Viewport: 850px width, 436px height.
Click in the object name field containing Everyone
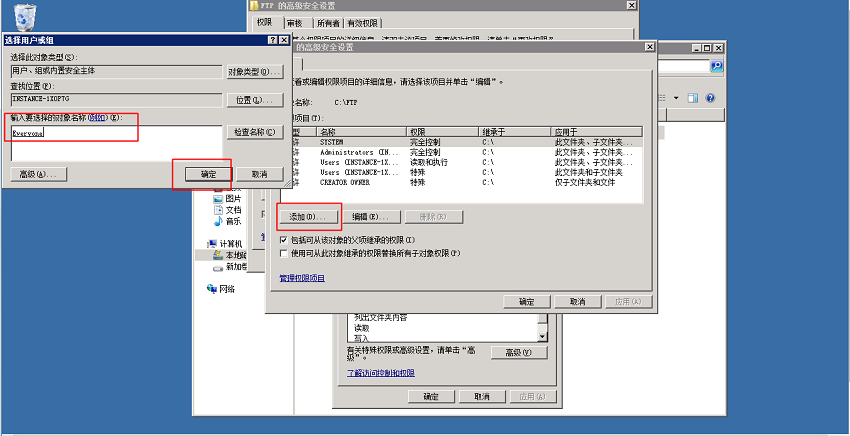point(117,143)
